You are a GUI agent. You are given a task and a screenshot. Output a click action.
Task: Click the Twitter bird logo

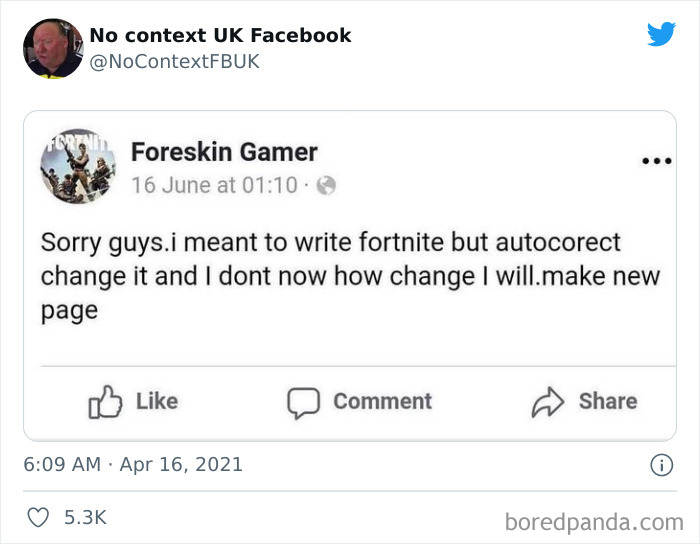coord(661,35)
